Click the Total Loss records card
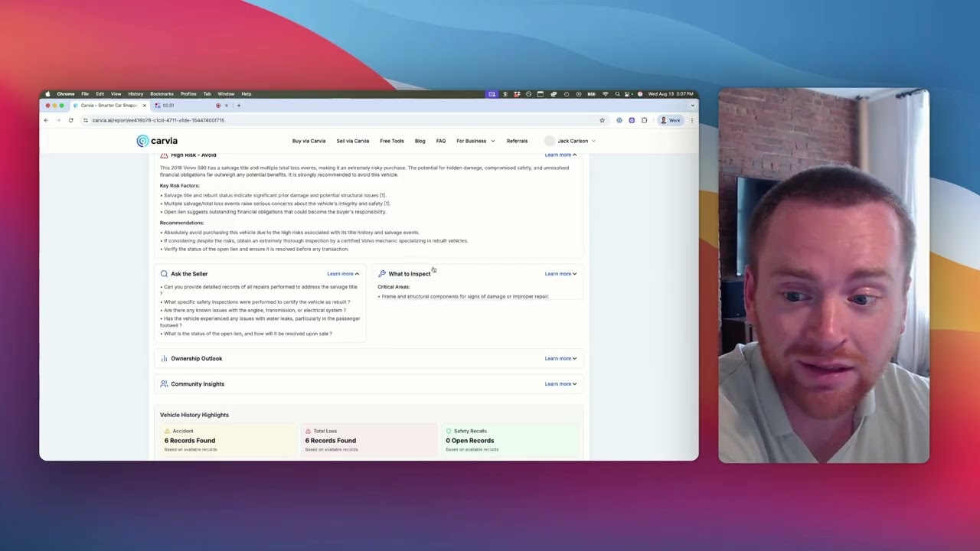This screenshot has height=551, width=980. pos(369,440)
